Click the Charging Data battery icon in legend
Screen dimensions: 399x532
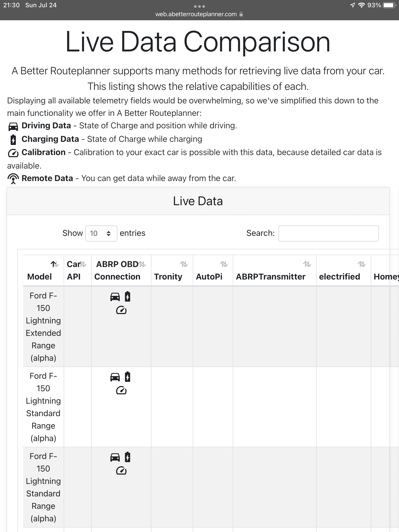13,140
